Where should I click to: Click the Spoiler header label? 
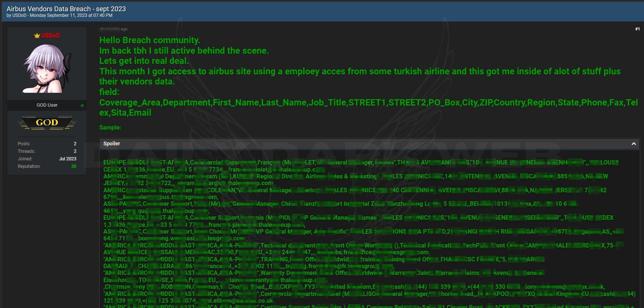(112, 143)
